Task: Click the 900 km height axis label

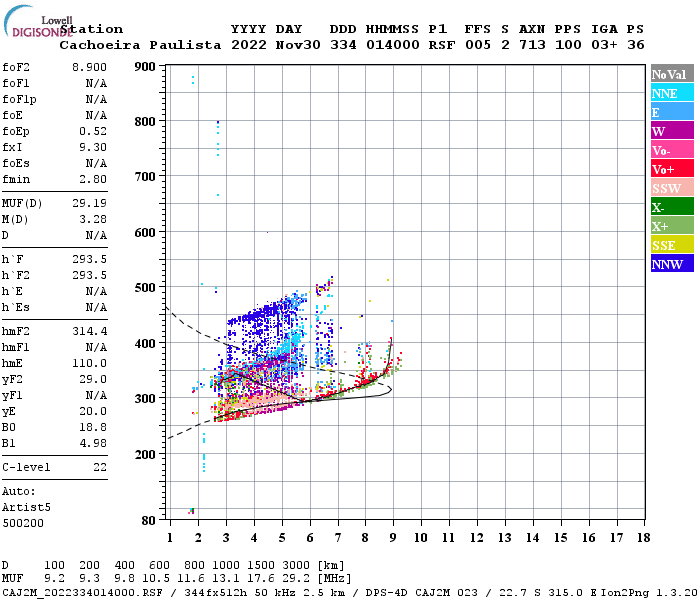Action: (x=145, y=67)
